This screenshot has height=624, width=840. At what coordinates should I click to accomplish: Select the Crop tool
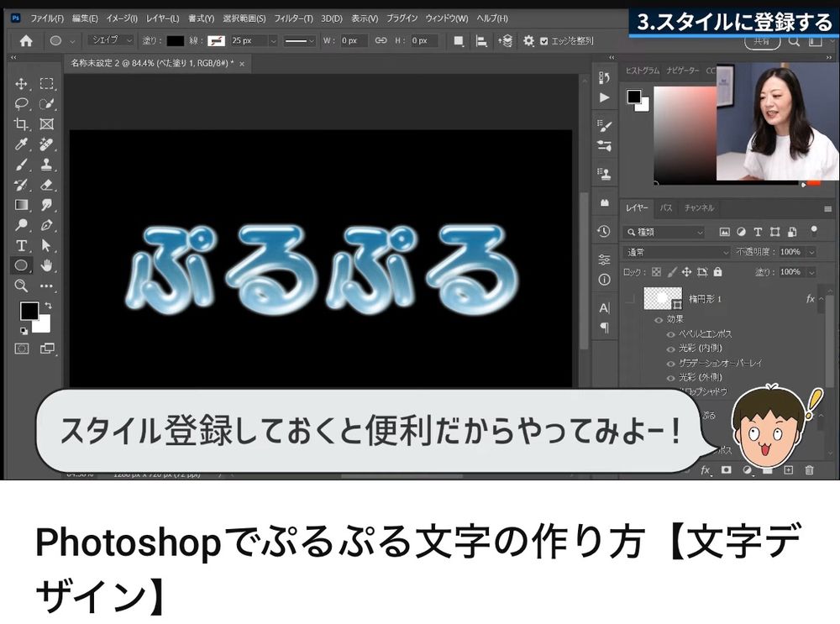[x=22, y=123]
